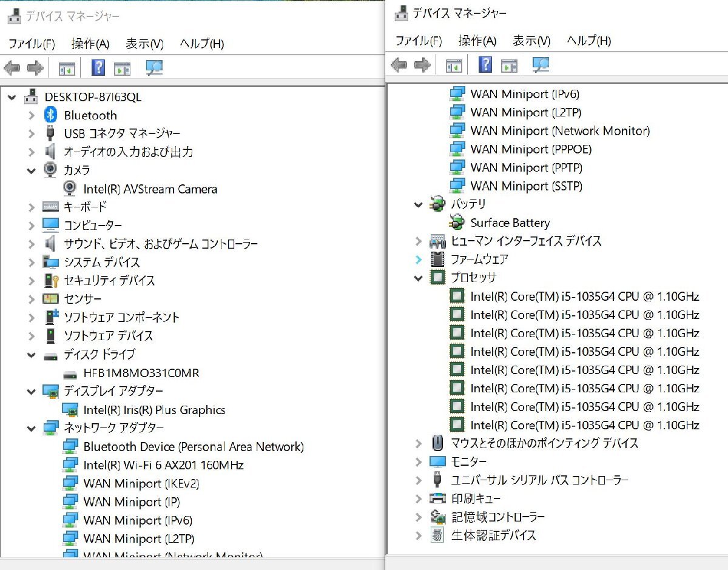Click the プロセッサ category icon

(437, 278)
